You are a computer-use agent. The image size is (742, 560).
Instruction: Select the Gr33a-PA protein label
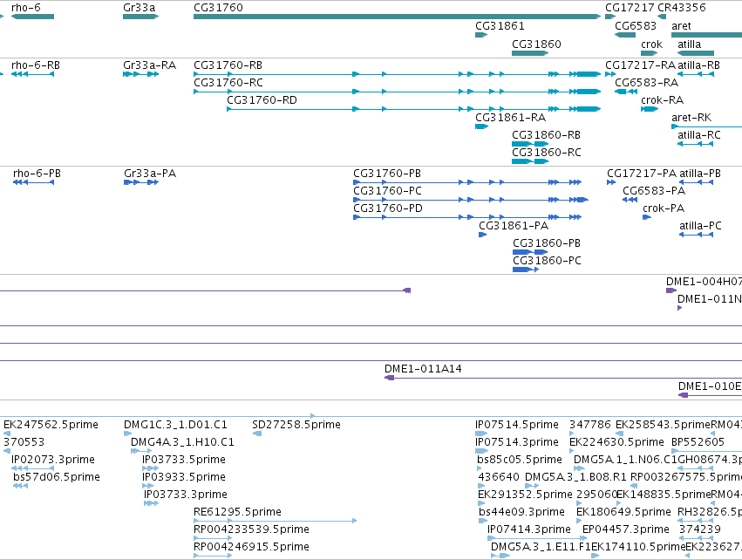click(x=150, y=174)
